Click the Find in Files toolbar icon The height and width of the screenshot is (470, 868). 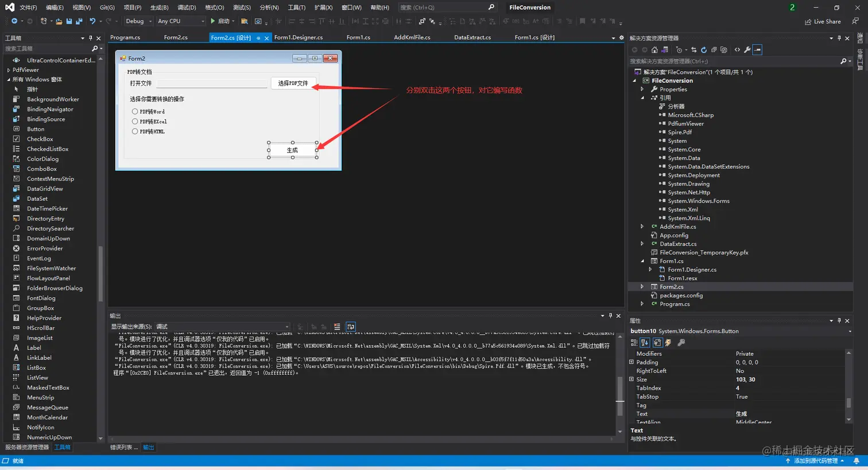[x=245, y=21]
